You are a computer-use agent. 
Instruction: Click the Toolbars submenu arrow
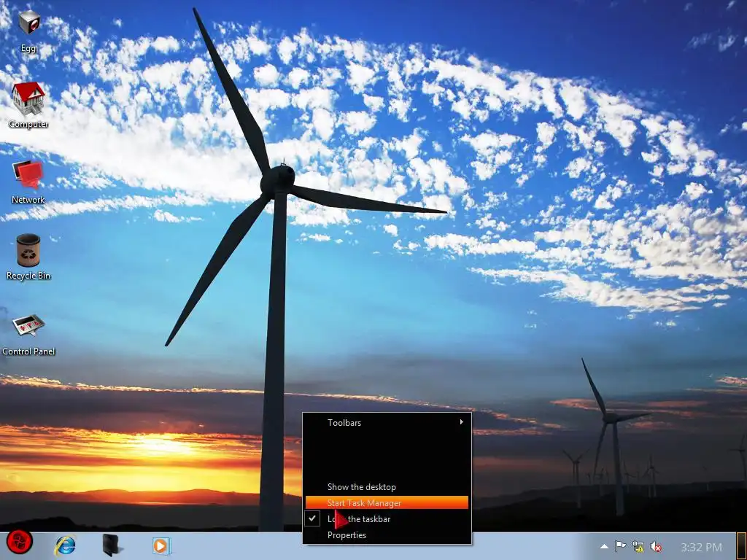461,422
